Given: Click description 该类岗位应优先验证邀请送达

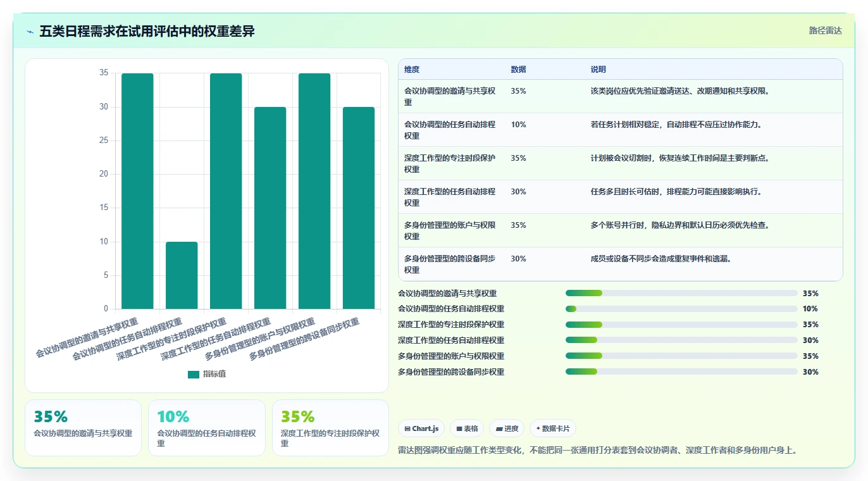Looking at the screenshot, I should 679,91.
